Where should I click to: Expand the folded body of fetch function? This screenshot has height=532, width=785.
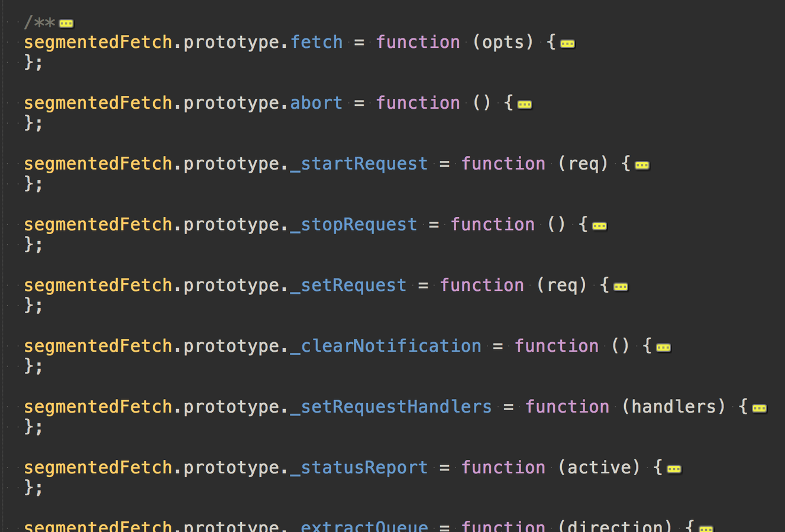point(567,44)
